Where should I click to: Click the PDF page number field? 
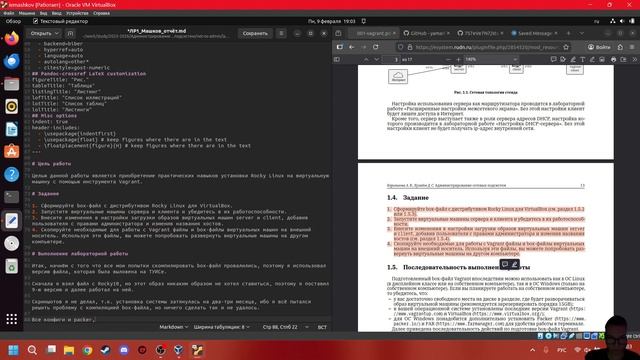click(391, 59)
